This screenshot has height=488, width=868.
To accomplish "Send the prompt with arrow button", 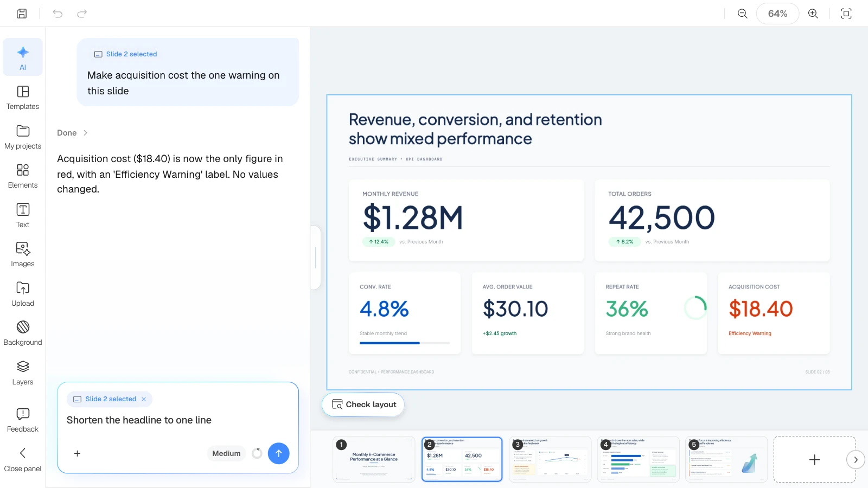I will (x=278, y=453).
